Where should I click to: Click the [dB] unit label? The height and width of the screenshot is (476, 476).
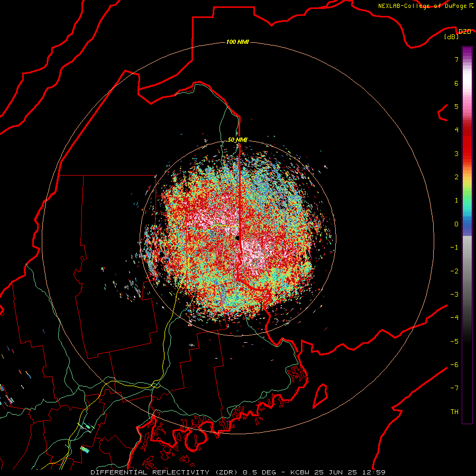click(452, 37)
